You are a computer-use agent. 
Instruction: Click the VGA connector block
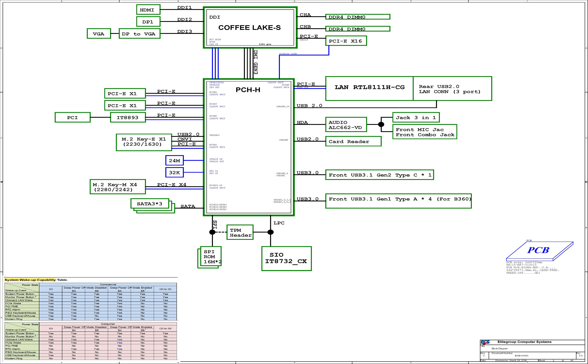click(99, 34)
